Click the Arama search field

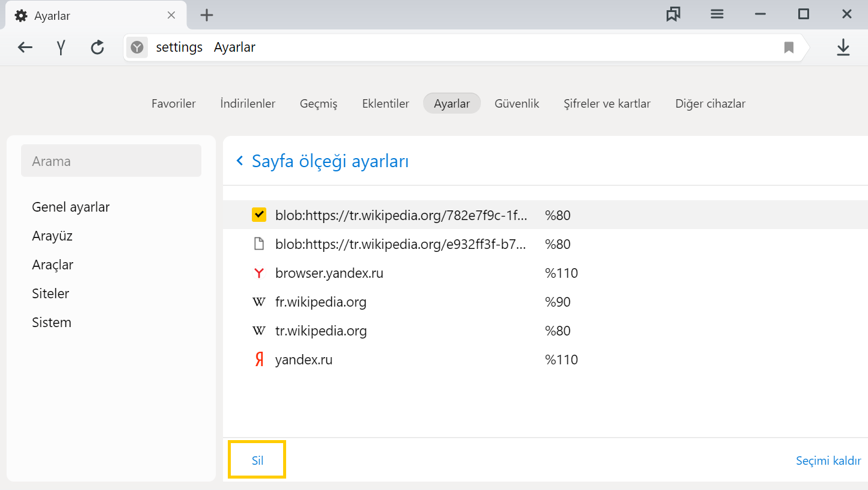coord(111,161)
